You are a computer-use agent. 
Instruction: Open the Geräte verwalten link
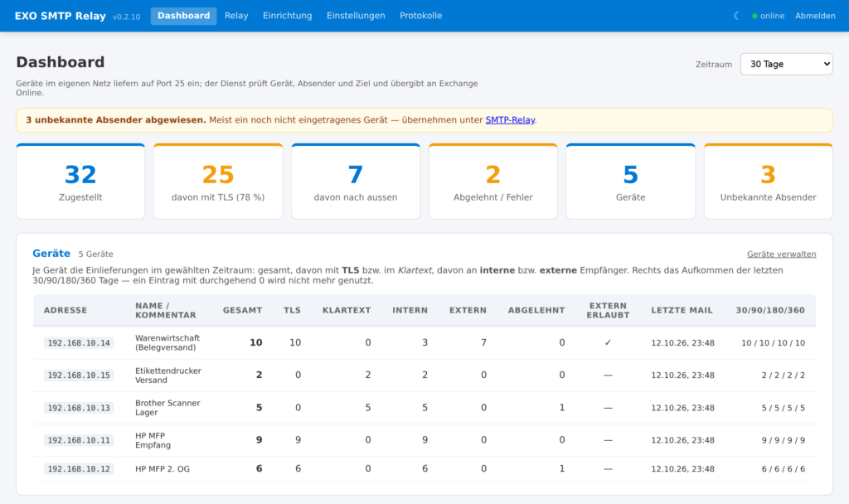(781, 254)
